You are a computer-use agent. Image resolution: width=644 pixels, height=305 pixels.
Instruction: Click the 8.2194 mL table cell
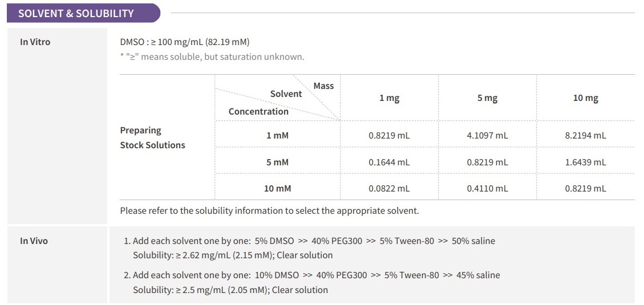(586, 136)
